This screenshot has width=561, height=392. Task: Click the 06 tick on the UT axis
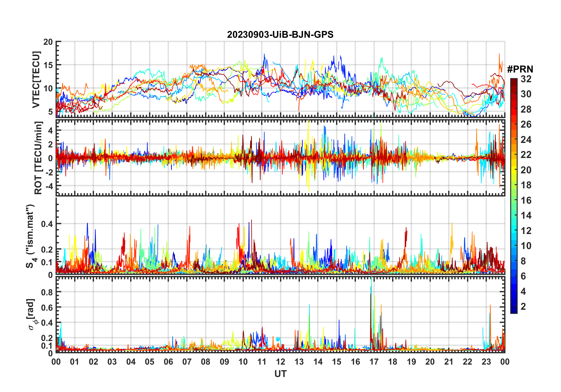(168, 362)
